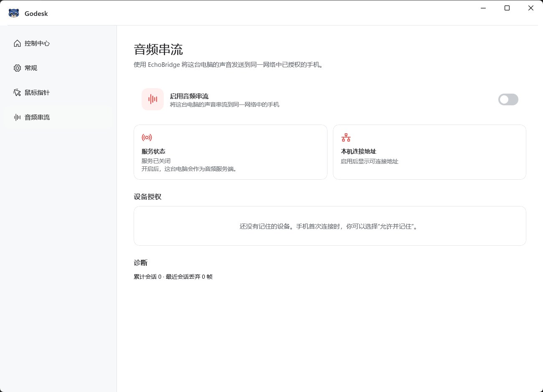Click the 诊断 section heading

tap(141, 263)
